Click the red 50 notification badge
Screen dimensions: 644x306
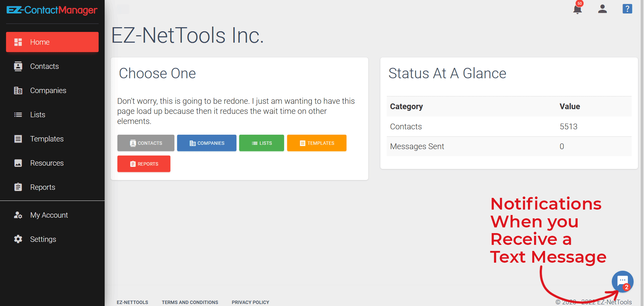pos(580,3)
